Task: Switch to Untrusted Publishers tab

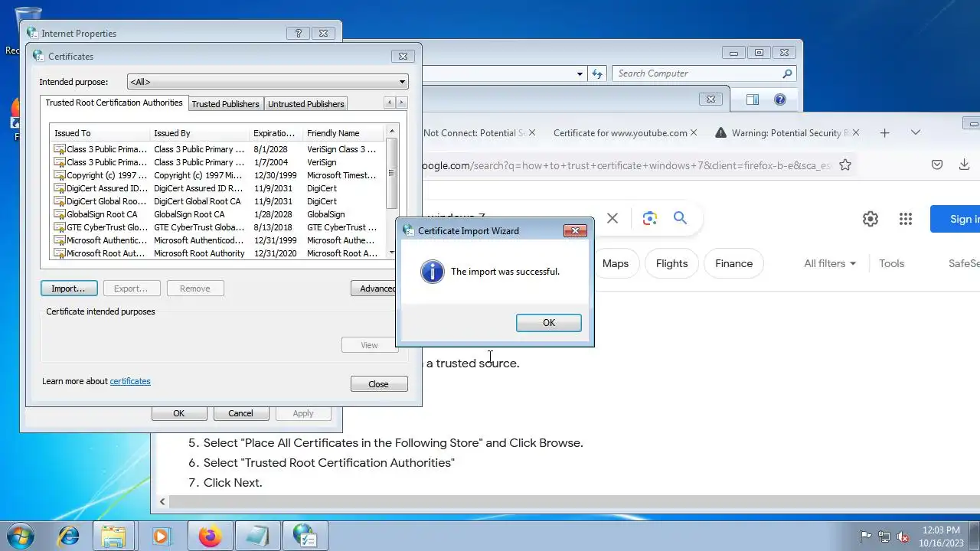Action: pyautogui.click(x=305, y=104)
